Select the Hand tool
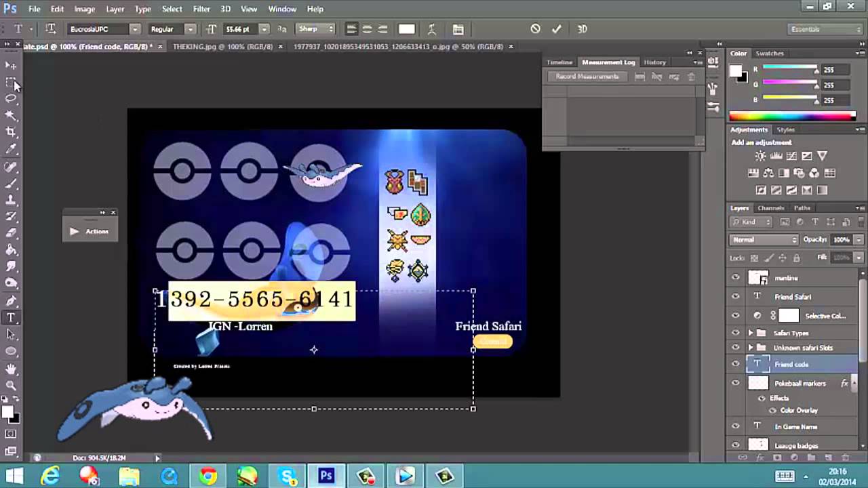 click(11, 369)
